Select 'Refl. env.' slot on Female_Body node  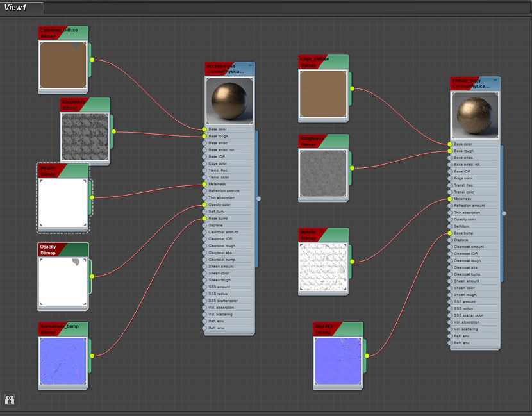point(475,336)
